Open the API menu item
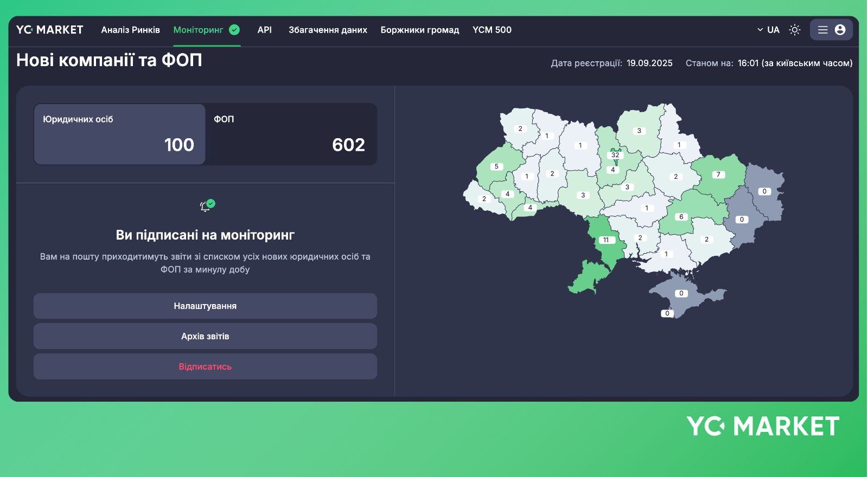Viewport: 868px width, 477px height. click(x=265, y=30)
